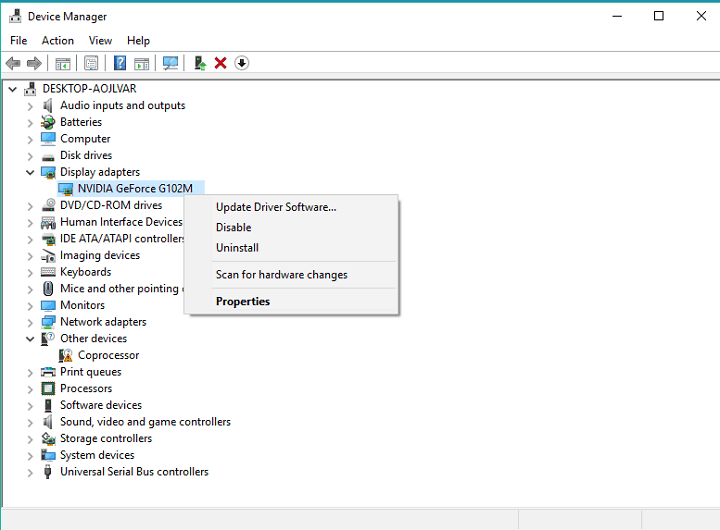720x530 pixels.
Task: Click the Back arrow in toolbar
Action: pyautogui.click(x=13, y=63)
